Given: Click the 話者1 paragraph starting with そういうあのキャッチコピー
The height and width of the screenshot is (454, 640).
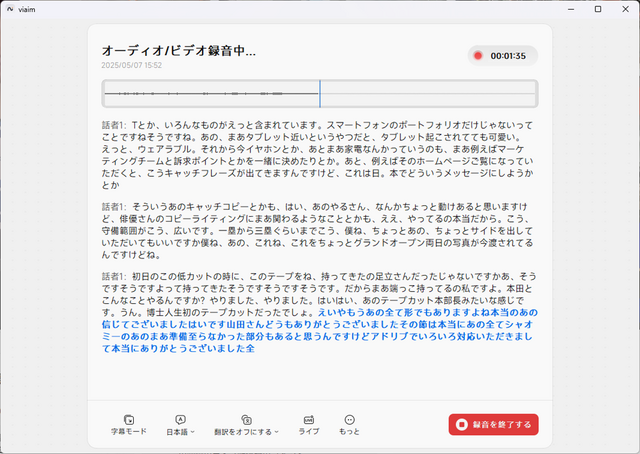Looking at the screenshot, I should tap(318, 231).
